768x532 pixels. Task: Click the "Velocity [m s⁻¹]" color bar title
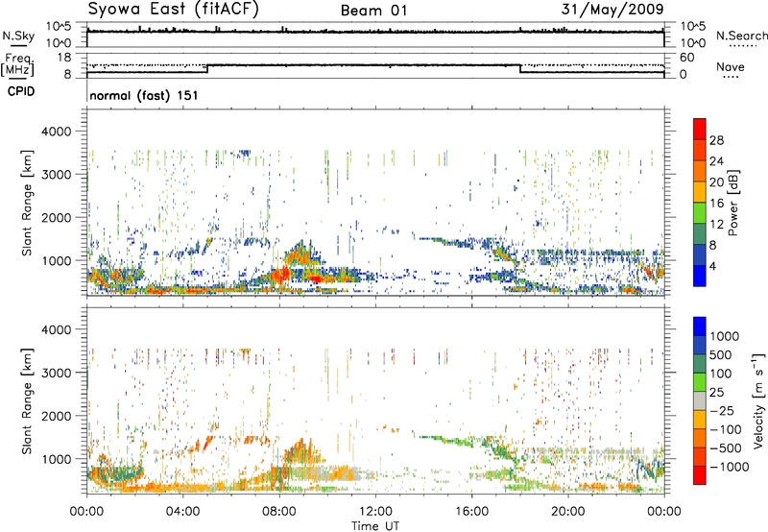pyautogui.click(x=758, y=400)
